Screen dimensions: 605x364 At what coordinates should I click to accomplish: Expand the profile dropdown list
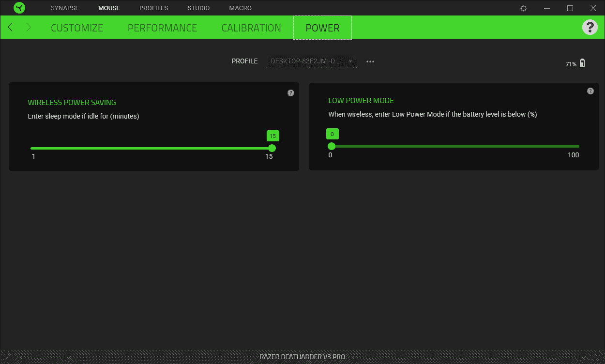pos(312,61)
